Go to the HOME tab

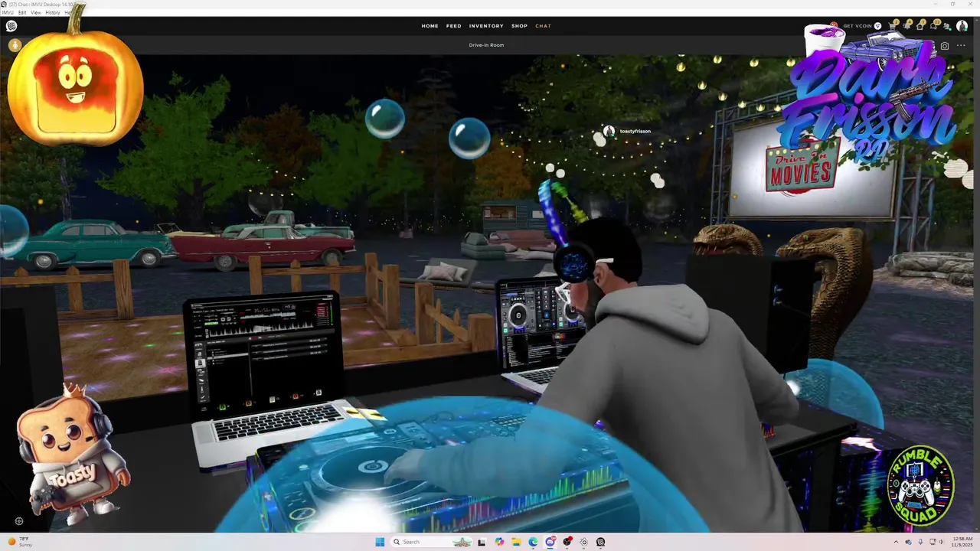[x=430, y=26]
